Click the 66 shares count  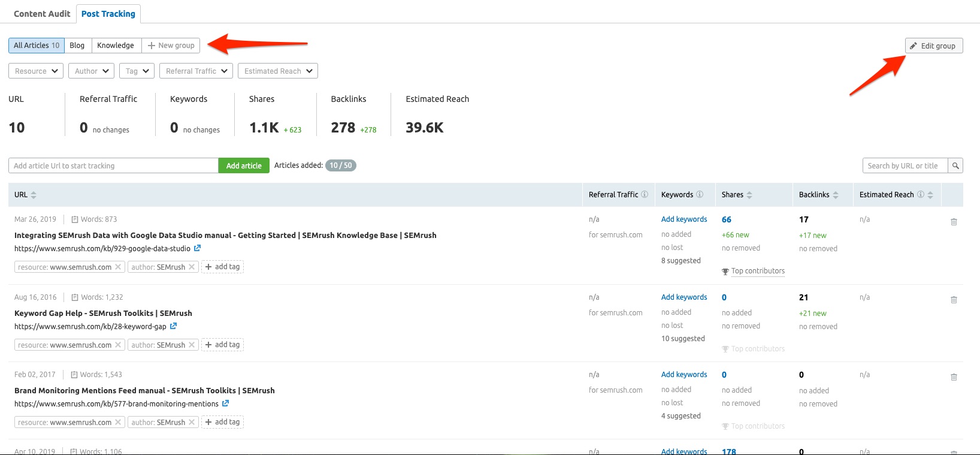click(x=727, y=219)
